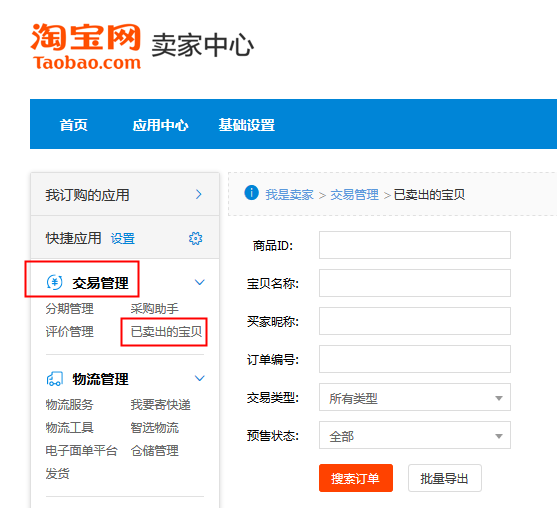
Task: Click 设置 link next to 快捷应用
Action: 123,238
